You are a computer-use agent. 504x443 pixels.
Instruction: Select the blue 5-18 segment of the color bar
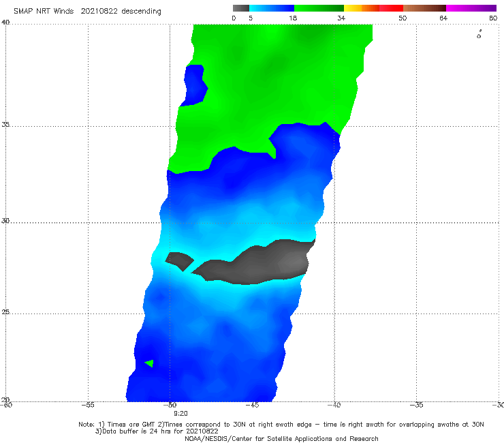[x=272, y=8]
